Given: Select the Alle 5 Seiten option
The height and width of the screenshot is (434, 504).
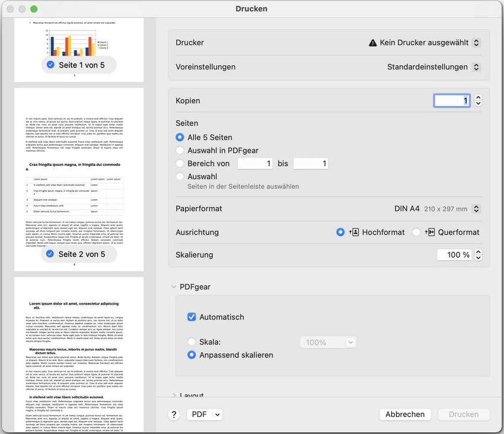Looking at the screenshot, I should click(180, 136).
